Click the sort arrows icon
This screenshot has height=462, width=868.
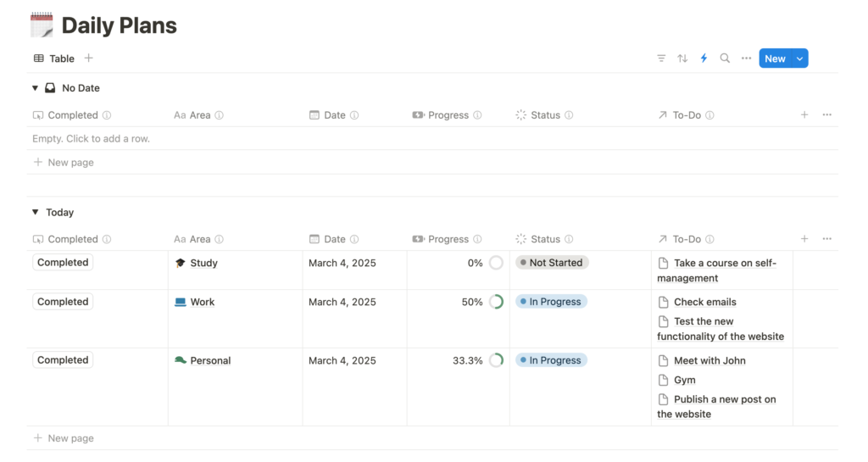click(x=682, y=58)
